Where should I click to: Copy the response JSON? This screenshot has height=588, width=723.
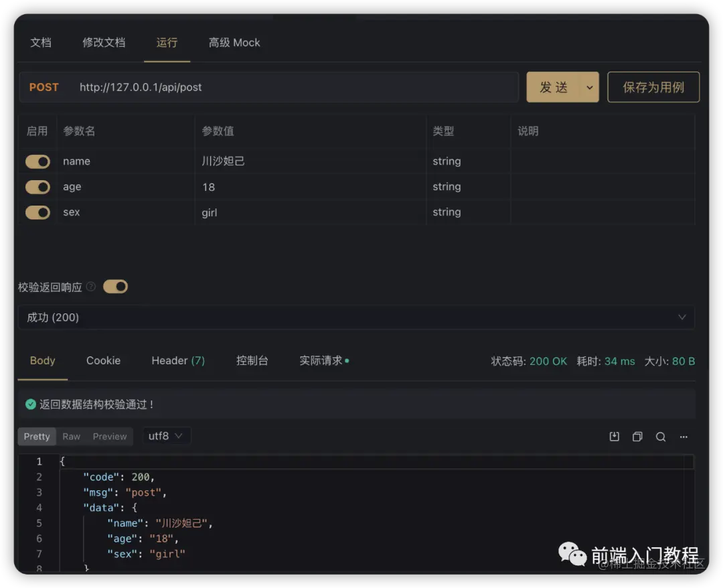pos(637,436)
